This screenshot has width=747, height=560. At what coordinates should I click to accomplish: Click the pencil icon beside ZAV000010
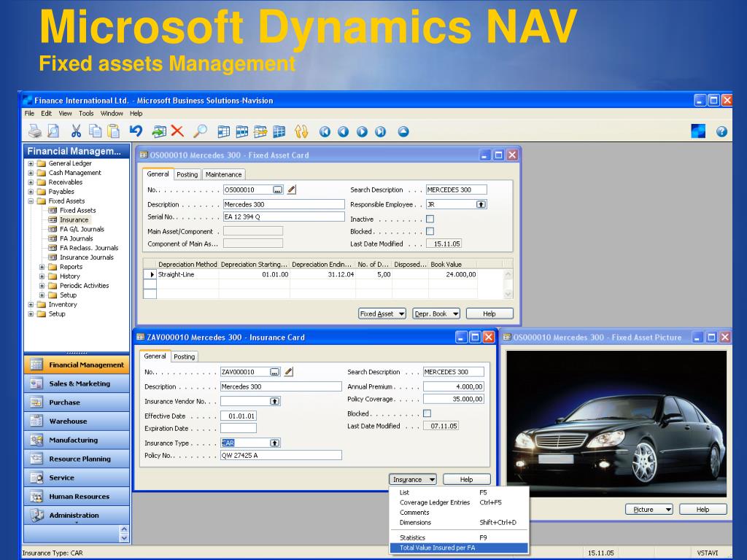coord(289,372)
